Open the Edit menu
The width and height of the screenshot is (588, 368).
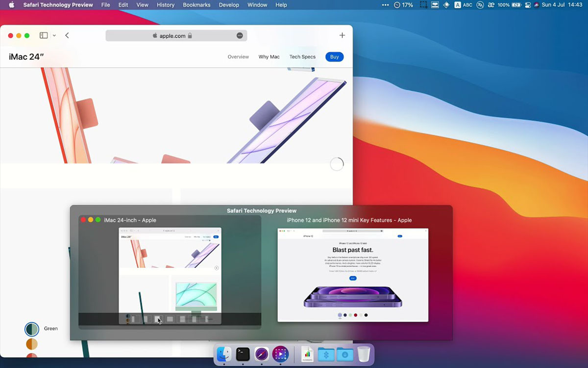pyautogui.click(x=123, y=5)
